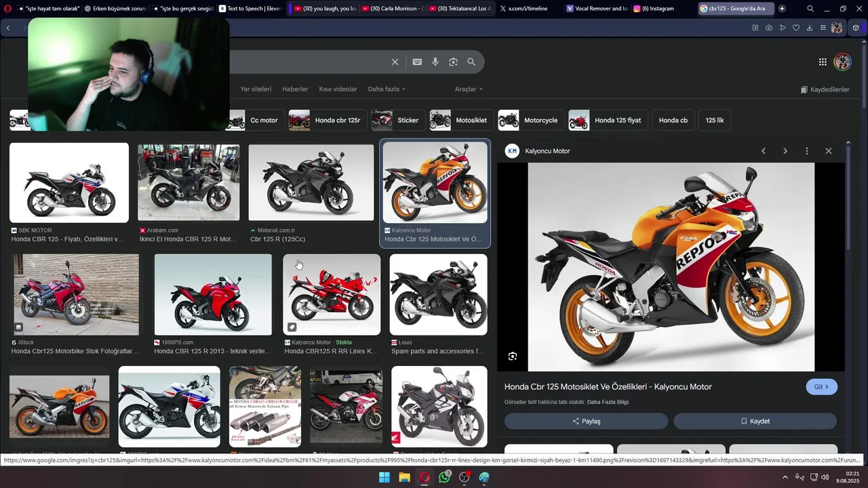Open WhatsApp from the taskbar
This screenshot has height=488, width=868.
point(445,477)
